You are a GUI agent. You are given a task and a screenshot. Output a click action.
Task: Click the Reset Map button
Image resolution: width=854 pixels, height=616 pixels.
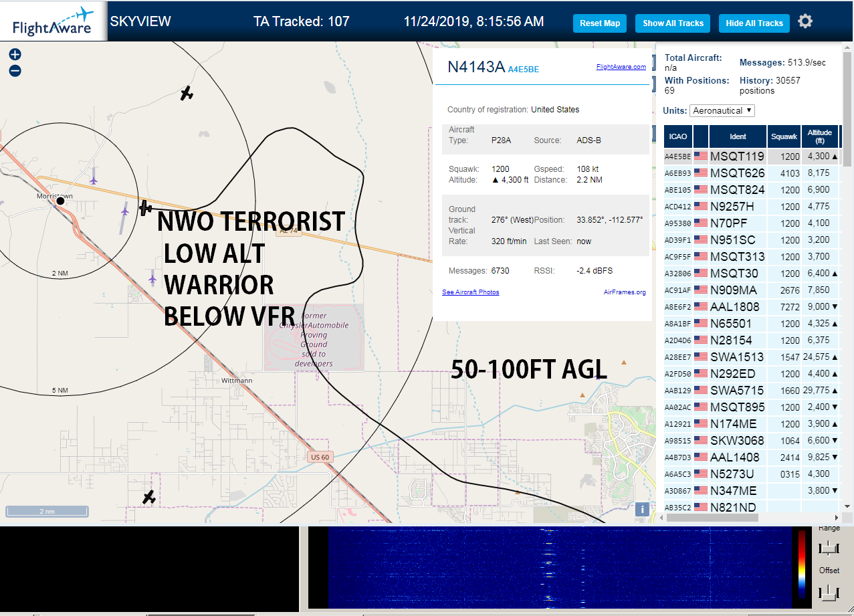coord(600,23)
